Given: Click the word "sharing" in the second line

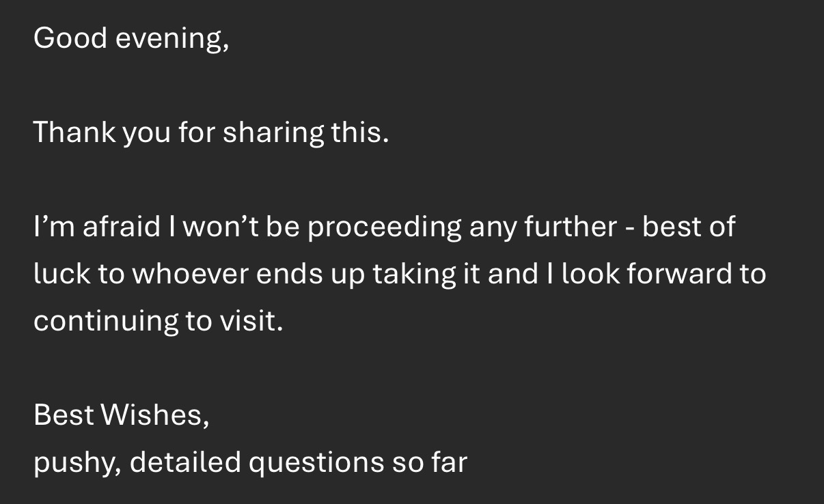Looking at the screenshot, I should point(273,133).
